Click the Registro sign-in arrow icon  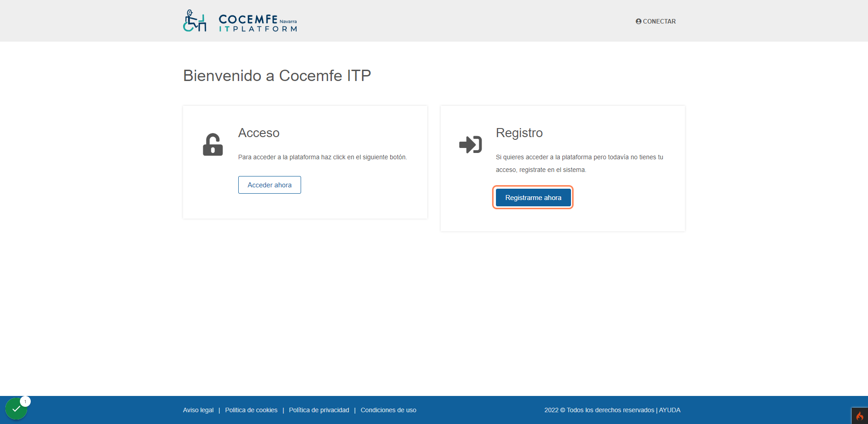pos(471,144)
